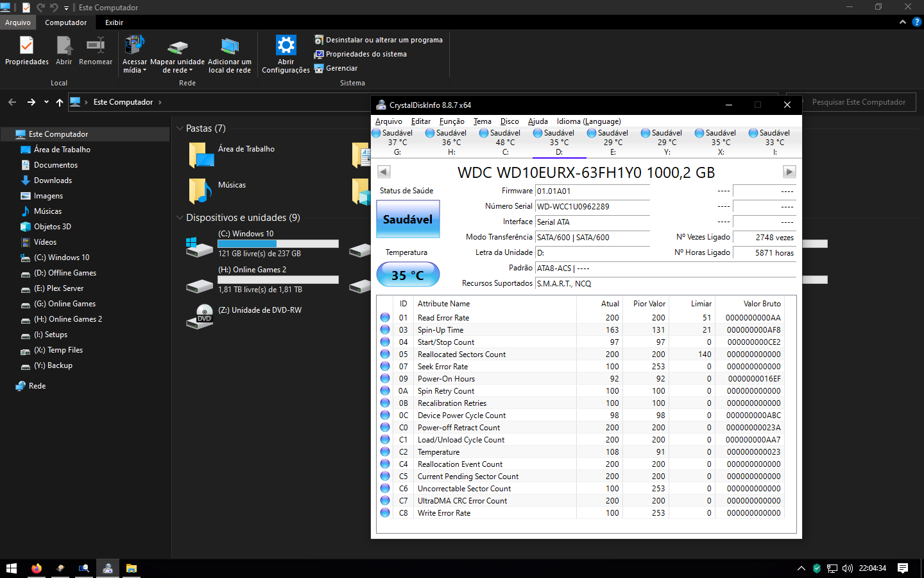Open File Explorer from the taskbar

tap(132, 568)
